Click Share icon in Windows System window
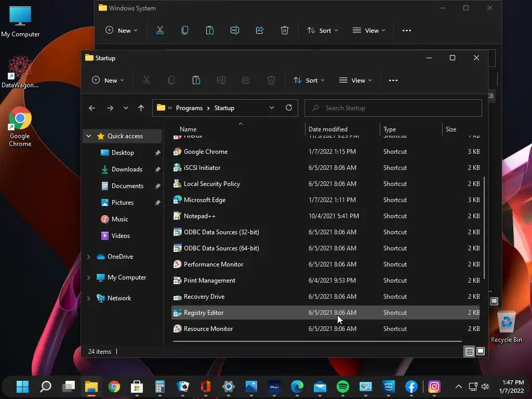Image resolution: width=532 pixels, height=399 pixels. coord(260,31)
